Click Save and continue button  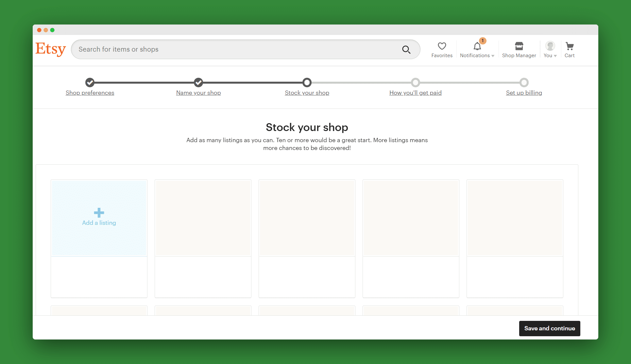click(x=549, y=328)
